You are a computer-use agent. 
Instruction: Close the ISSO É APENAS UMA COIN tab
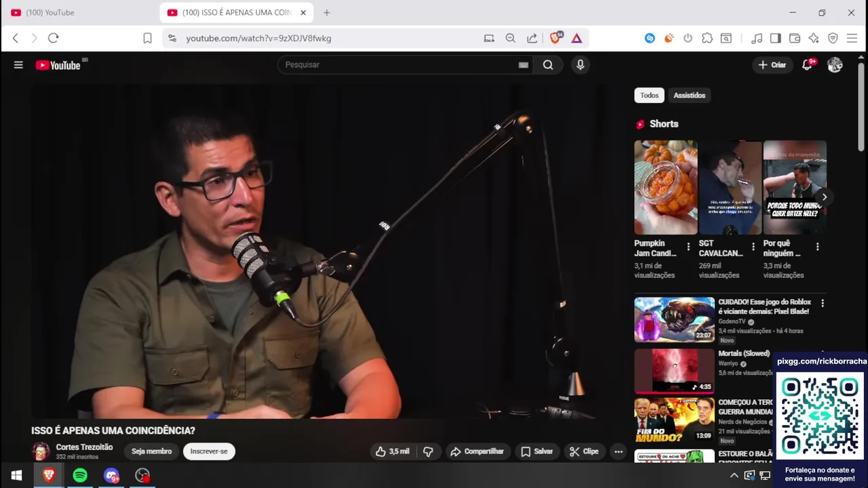(303, 12)
